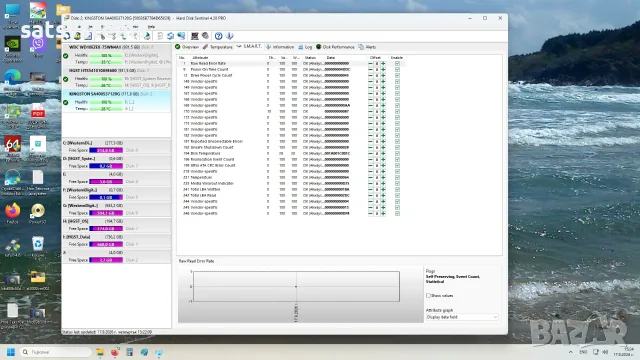640x360 pixels.
Task: Select the KINGSTON SA400S37120G disk entry
Action: [x=116, y=101]
